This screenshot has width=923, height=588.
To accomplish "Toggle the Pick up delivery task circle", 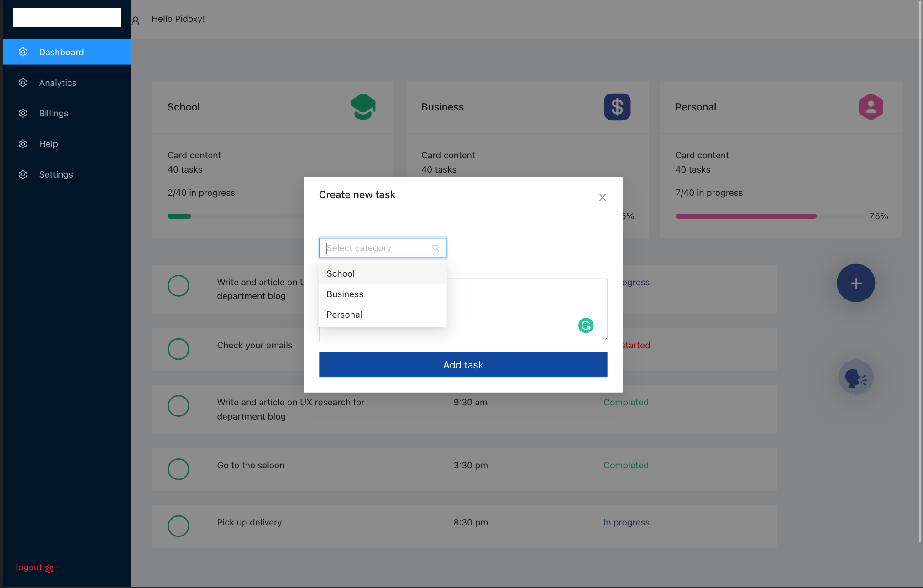I will 178,526.
